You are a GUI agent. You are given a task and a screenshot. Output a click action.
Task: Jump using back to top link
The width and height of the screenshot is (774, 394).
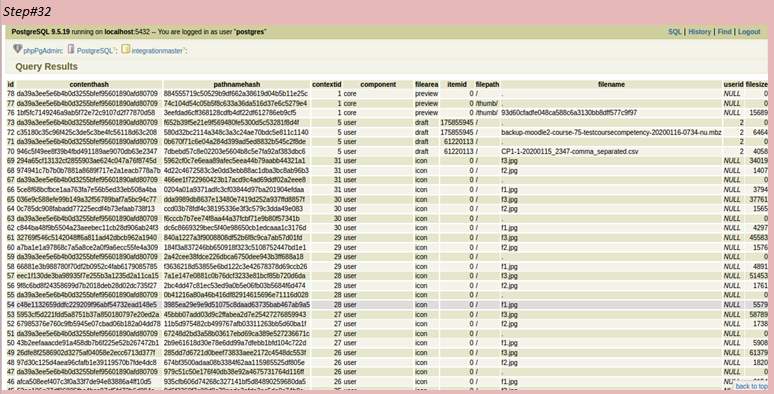(751, 386)
